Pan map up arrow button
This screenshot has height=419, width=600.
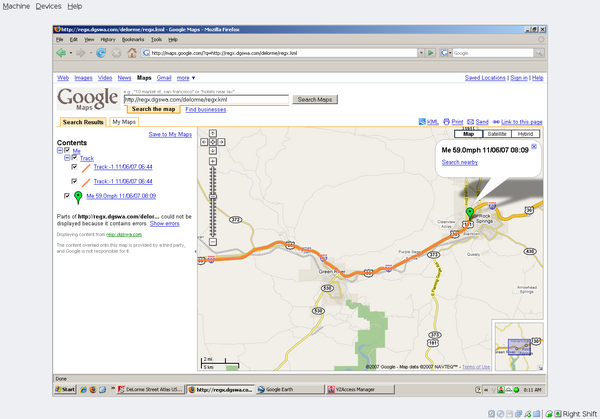[213, 133]
